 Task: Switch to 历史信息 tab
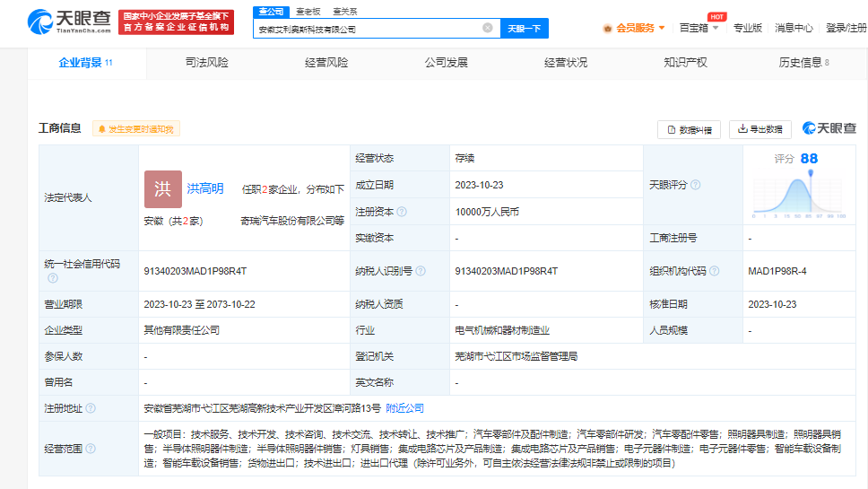coord(803,63)
